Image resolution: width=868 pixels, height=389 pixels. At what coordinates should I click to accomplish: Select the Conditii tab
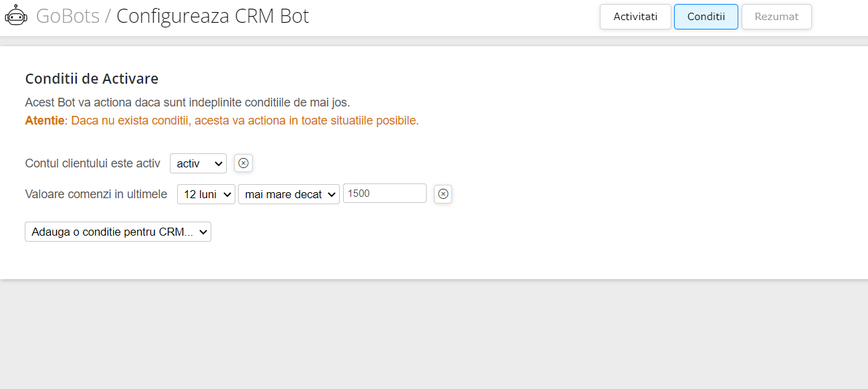tap(706, 17)
